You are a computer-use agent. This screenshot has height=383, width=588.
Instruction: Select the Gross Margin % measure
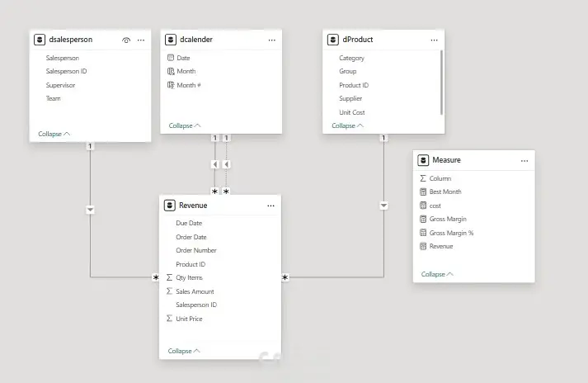click(x=451, y=233)
